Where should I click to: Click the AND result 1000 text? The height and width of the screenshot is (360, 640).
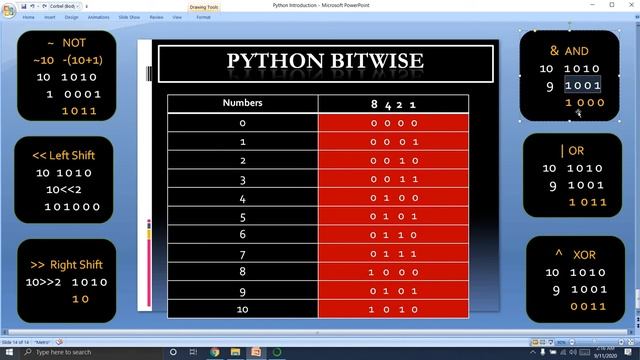(584, 103)
